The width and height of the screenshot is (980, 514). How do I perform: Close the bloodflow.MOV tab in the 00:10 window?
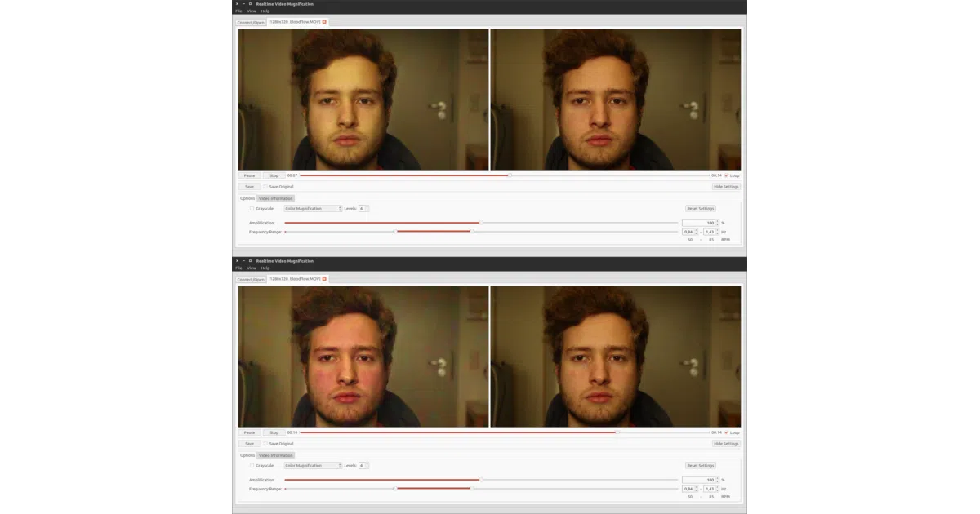coord(324,279)
